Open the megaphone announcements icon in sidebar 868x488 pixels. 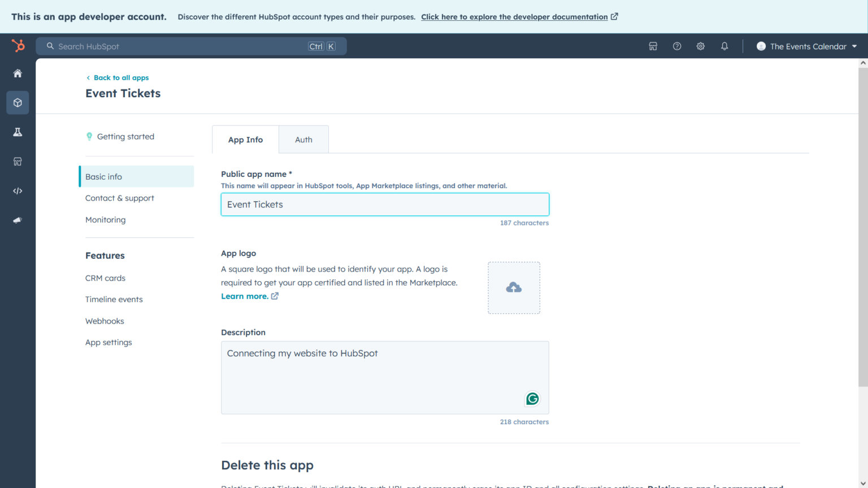tap(17, 220)
